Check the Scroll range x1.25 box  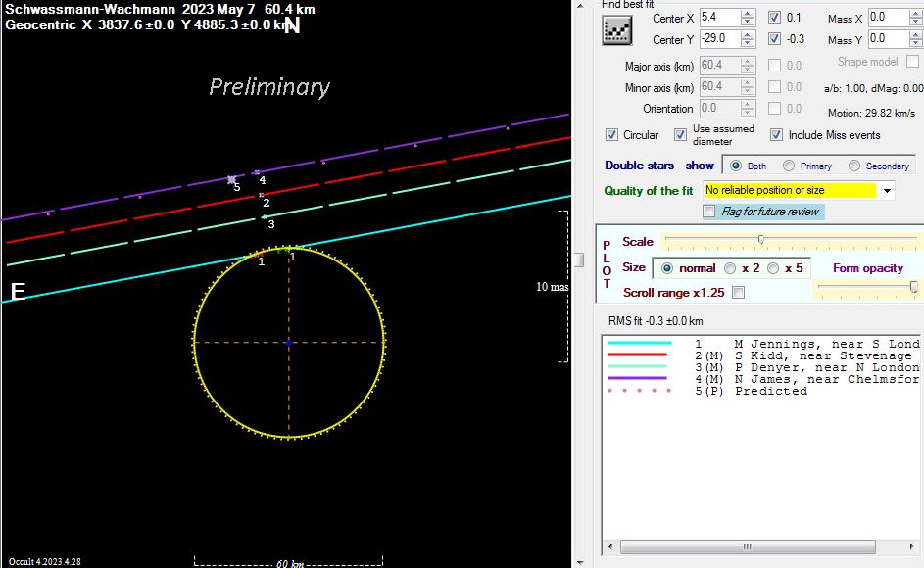[738, 292]
